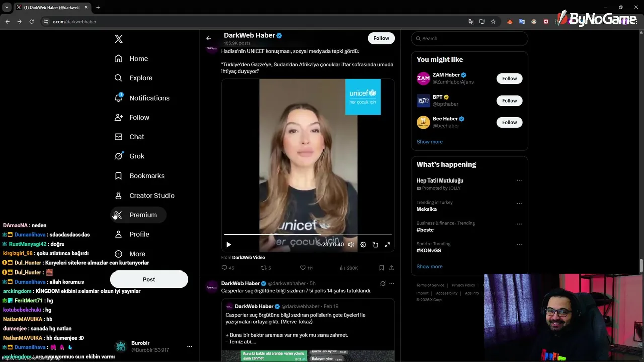Open options for #KONvGS trend

click(519, 244)
